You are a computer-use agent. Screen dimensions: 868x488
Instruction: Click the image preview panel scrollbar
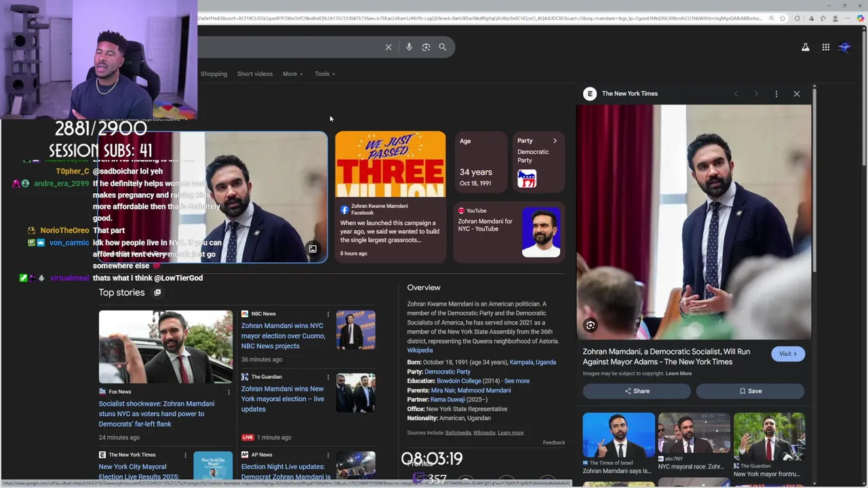click(814, 180)
